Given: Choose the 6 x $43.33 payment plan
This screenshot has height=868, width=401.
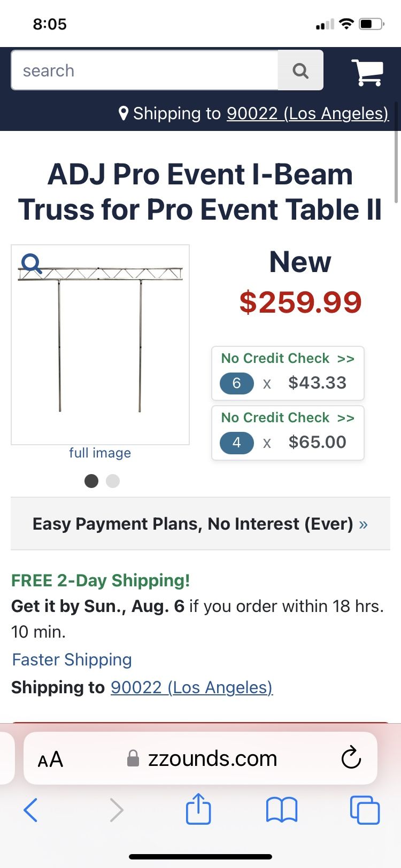Looking at the screenshot, I should (288, 374).
